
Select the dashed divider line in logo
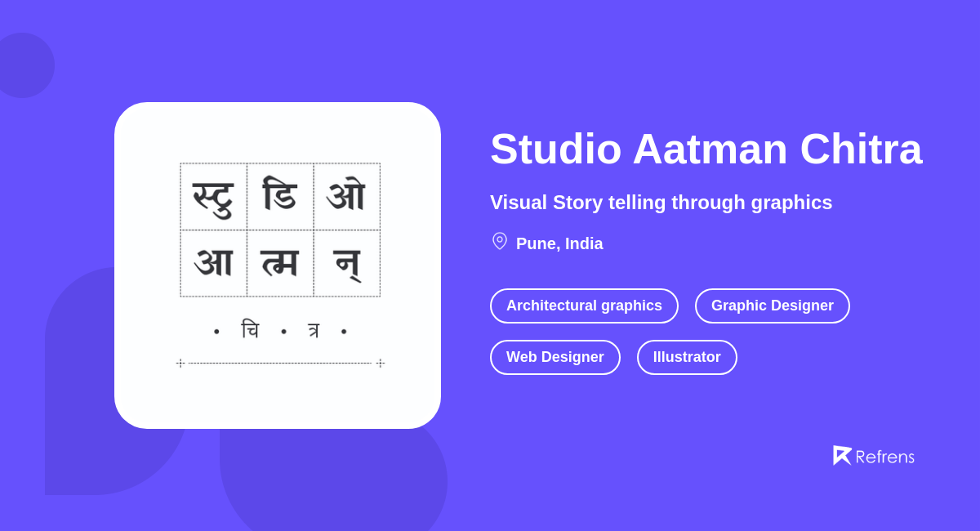(x=279, y=362)
